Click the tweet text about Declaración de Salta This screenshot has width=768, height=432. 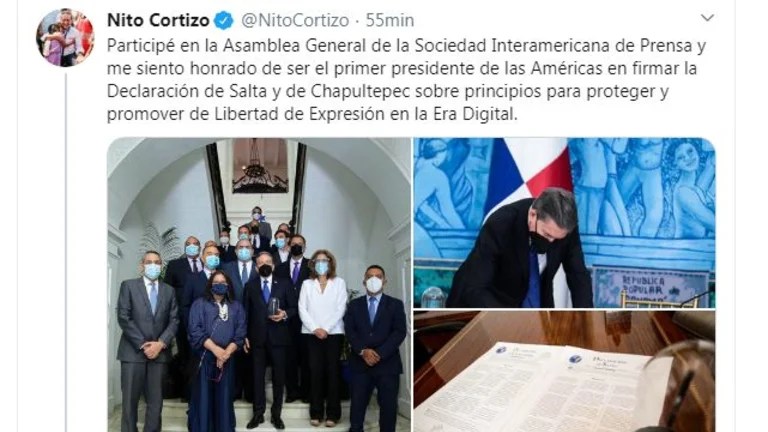407,80
